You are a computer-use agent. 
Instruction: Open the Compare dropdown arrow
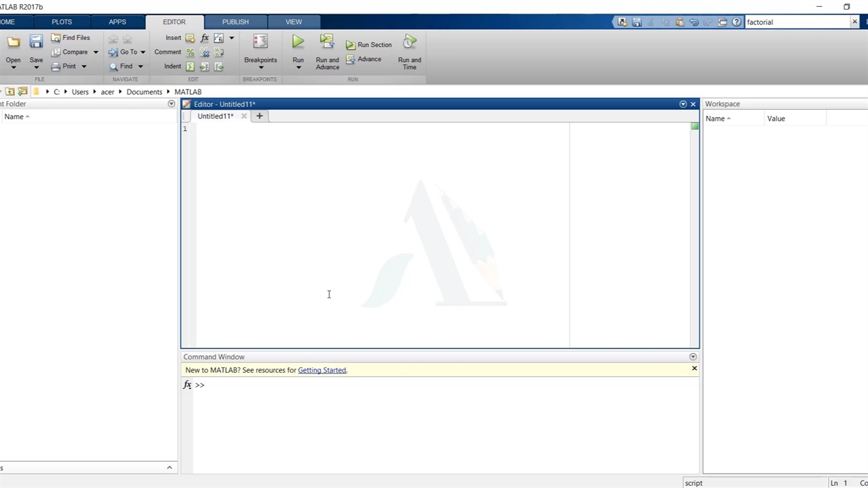[x=96, y=52]
